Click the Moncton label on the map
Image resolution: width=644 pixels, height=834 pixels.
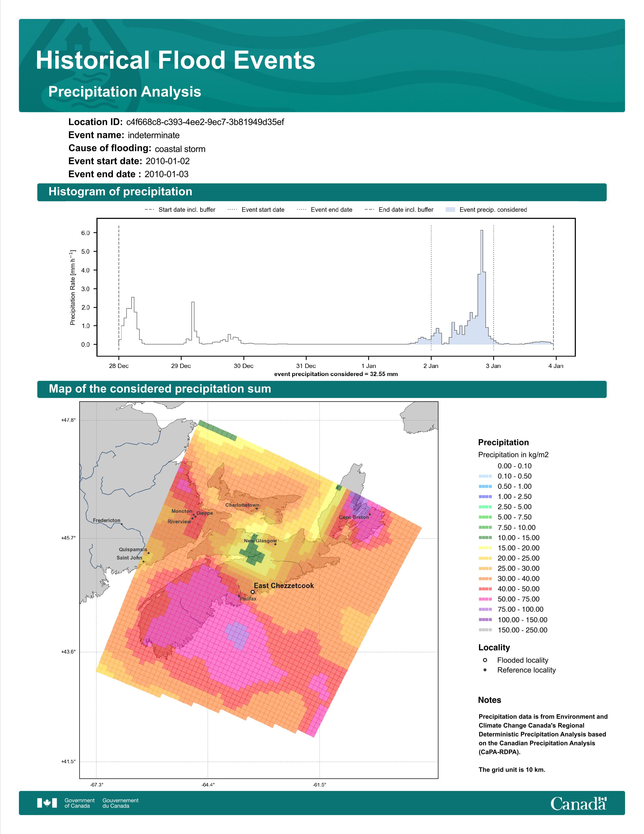[182, 511]
